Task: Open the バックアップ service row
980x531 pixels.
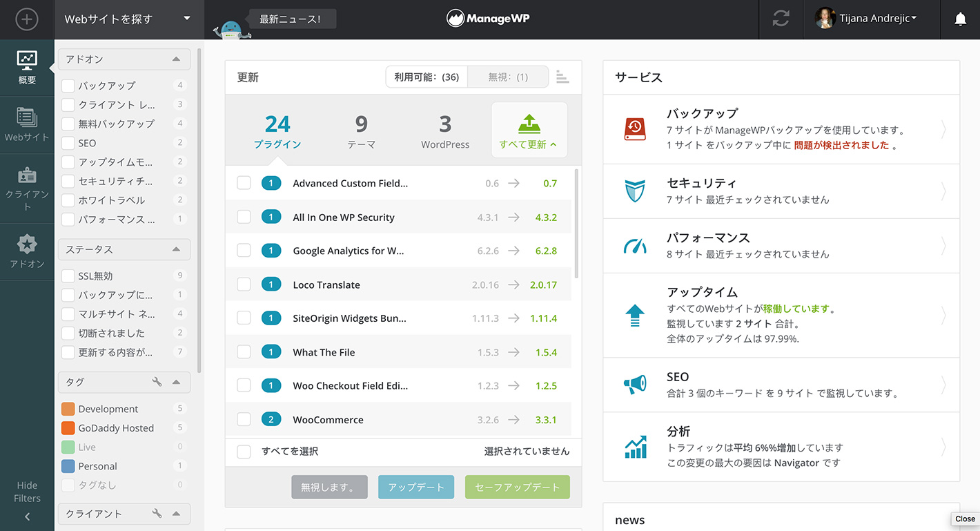Action: [781, 129]
